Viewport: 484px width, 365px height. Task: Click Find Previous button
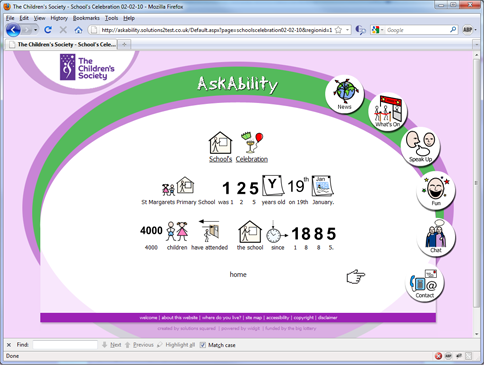(139, 345)
